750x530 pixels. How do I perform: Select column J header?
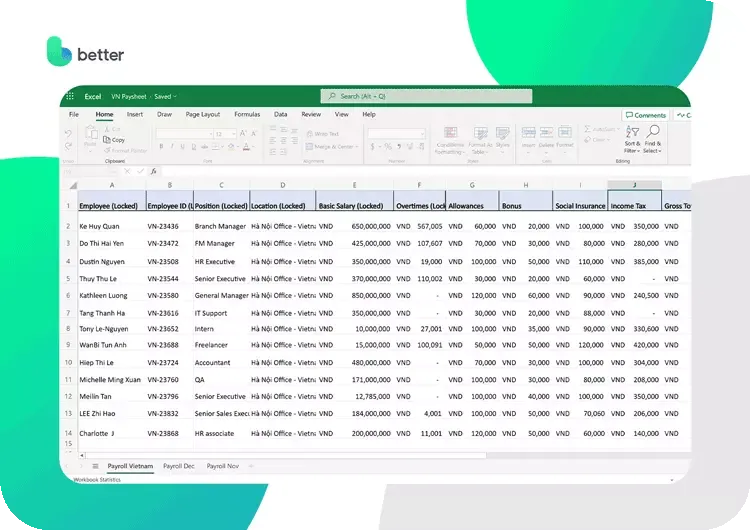coord(634,185)
